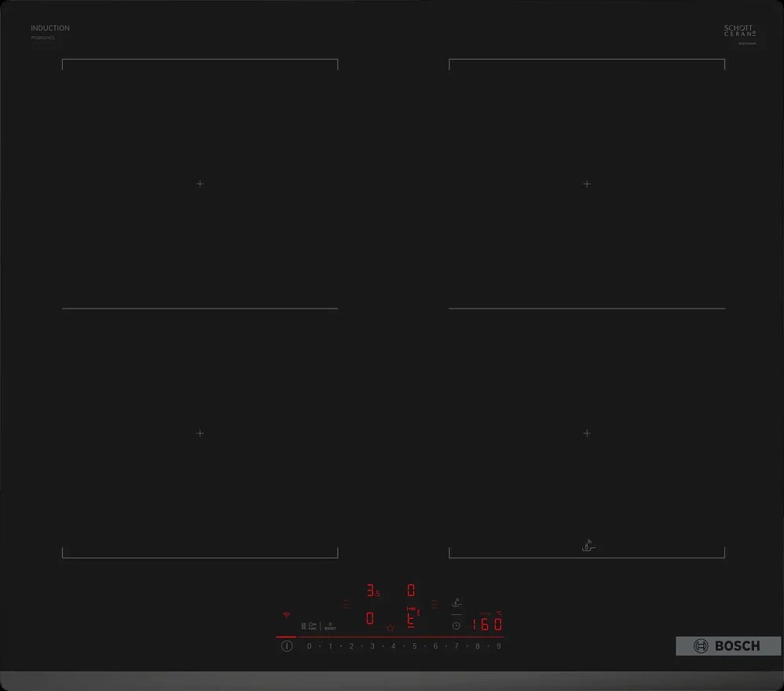Viewport: 784px width, 691px height.
Task: Tap power level 3 on the scale
Action: 372,646
